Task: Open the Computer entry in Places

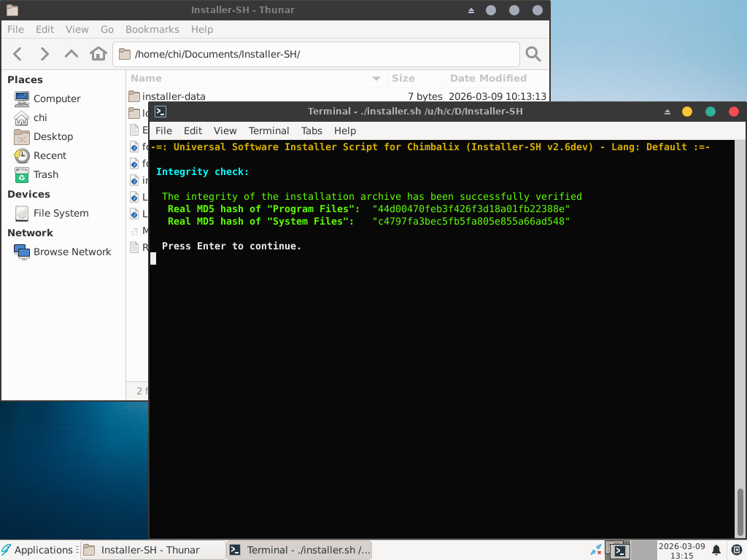Action: tap(56, 98)
